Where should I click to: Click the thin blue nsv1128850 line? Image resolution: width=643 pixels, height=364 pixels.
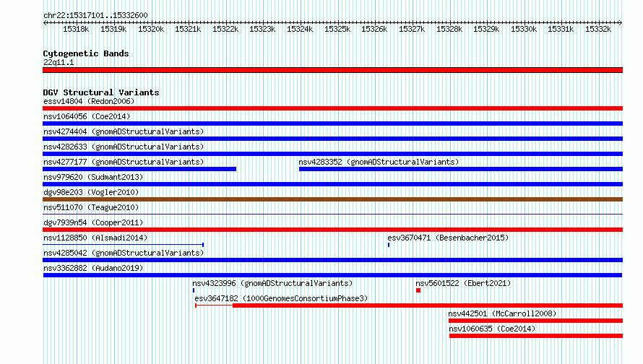[x=124, y=245]
